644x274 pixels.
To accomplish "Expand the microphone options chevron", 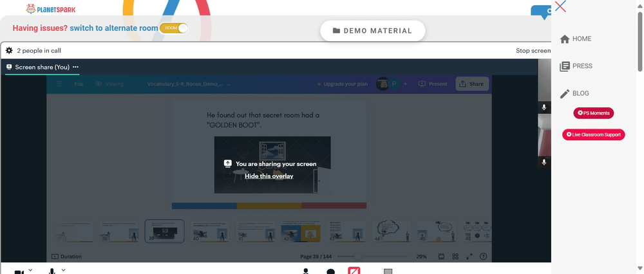I will (63, 269).
